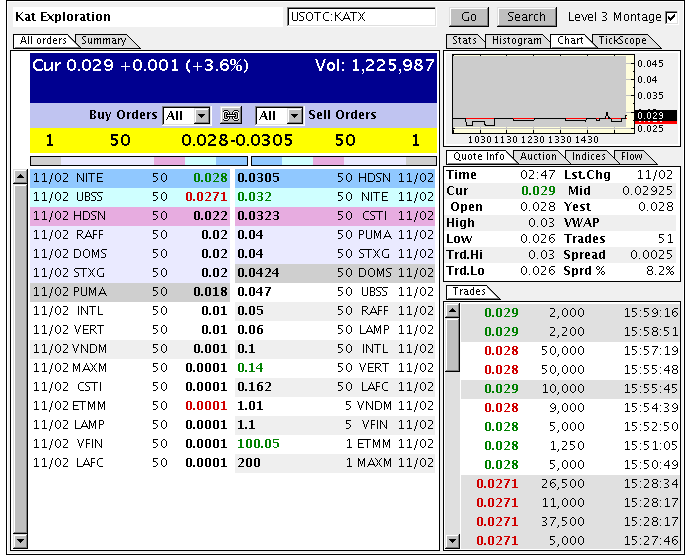Open the TickScope tab
The height and width of the screenshot is (560, 686).
pos(622,41)
